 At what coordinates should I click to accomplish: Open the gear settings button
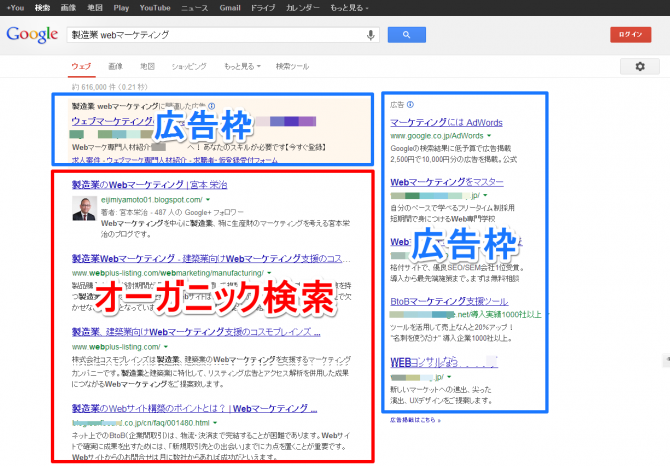pos(640,67)
